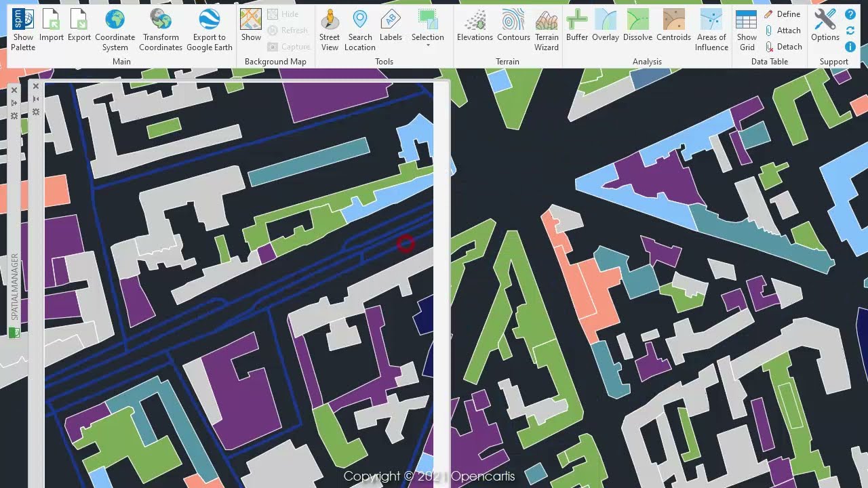Hide the background map

(283, 14)
